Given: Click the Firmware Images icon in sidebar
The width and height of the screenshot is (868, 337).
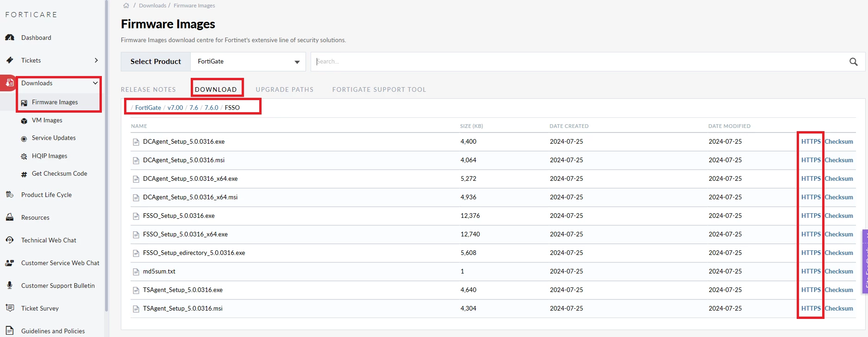Looking at the screenshot, I should [x=24, y=103].
